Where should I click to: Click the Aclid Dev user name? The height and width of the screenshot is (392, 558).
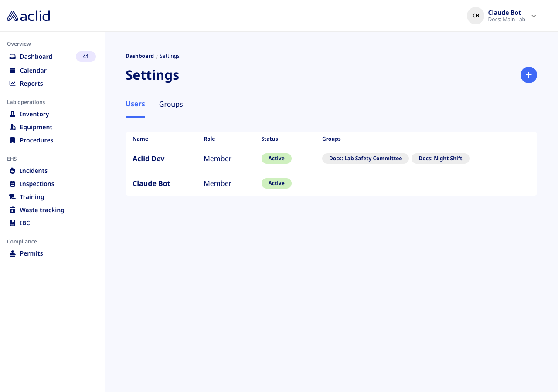tap(149, 159)
